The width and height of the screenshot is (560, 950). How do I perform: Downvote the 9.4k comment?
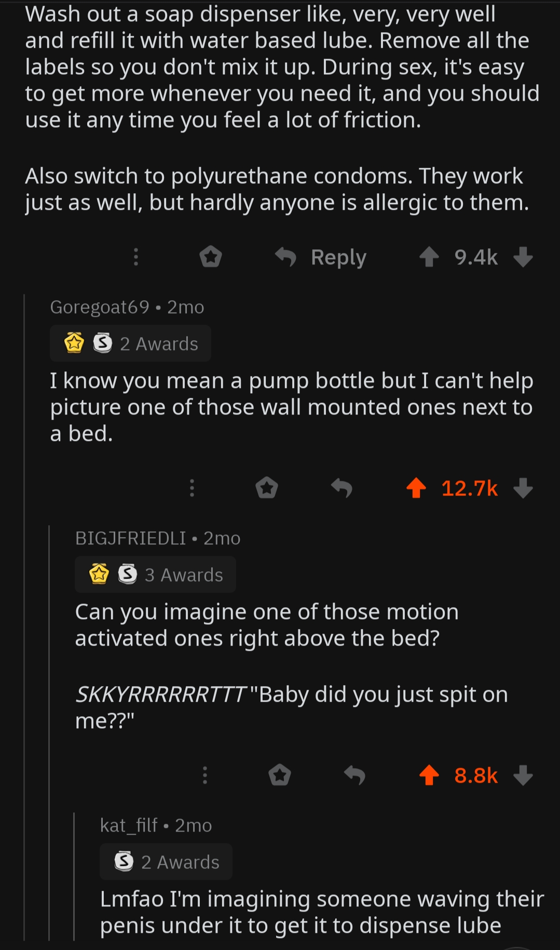pos(523,257)
